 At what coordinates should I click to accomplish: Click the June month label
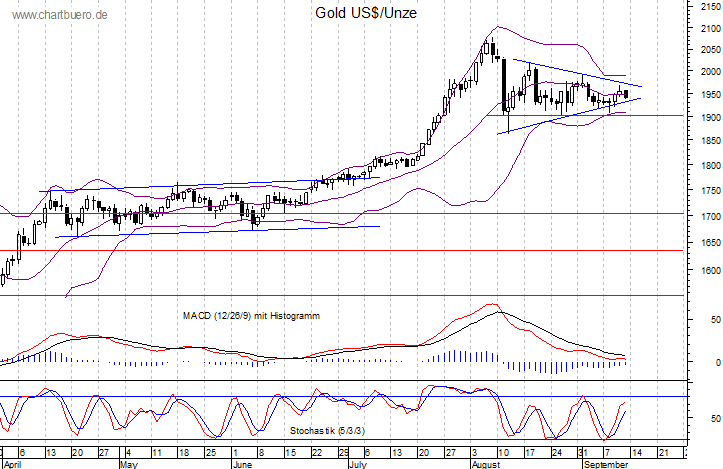[x=242, y=464]
